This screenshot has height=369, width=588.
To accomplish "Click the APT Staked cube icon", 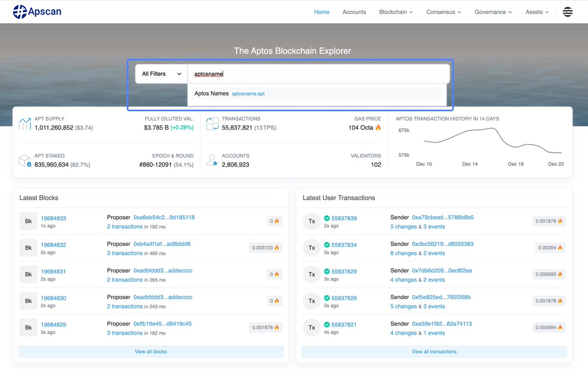I will coord(24,161).
